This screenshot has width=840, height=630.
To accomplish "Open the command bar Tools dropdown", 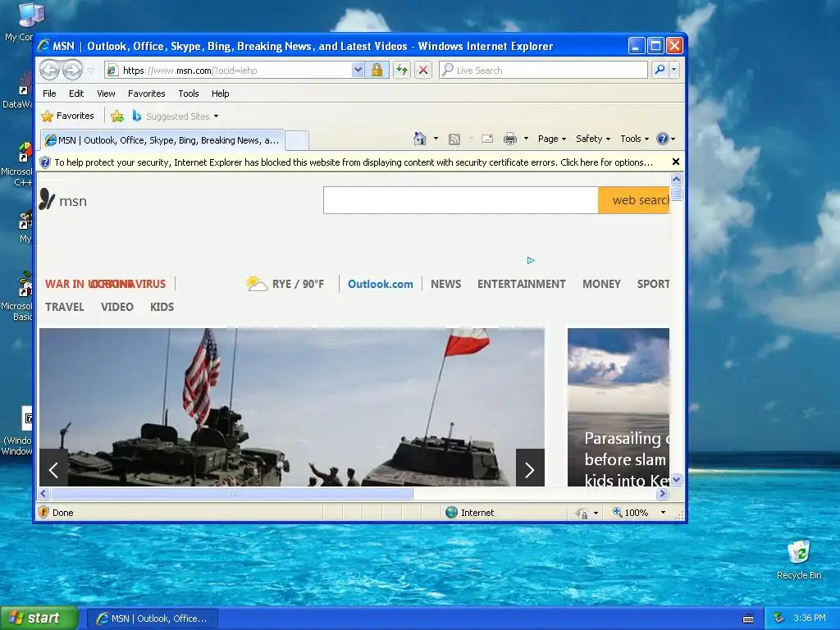I will coord(634,139).
